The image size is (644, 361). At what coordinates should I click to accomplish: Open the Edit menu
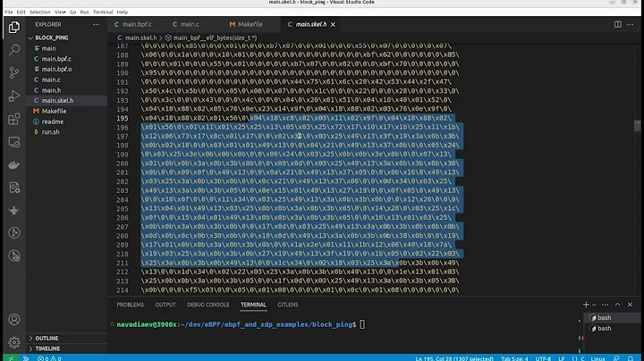click(21, 12)
